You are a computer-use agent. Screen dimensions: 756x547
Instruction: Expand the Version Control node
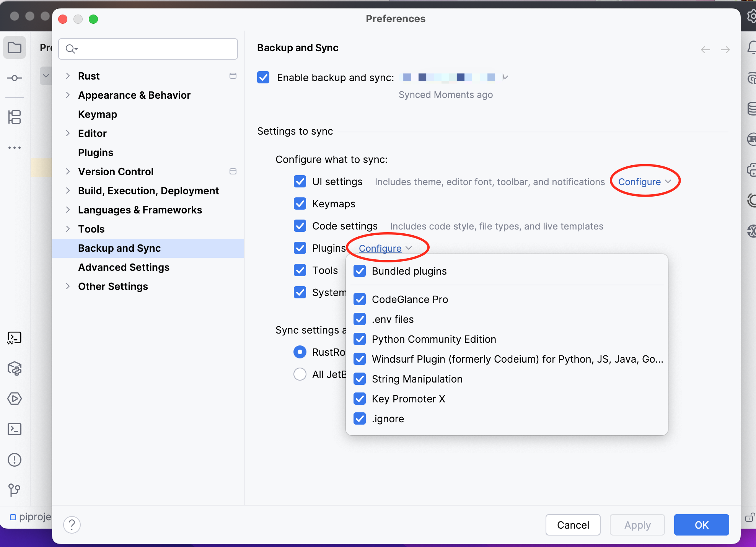point(68,171)
